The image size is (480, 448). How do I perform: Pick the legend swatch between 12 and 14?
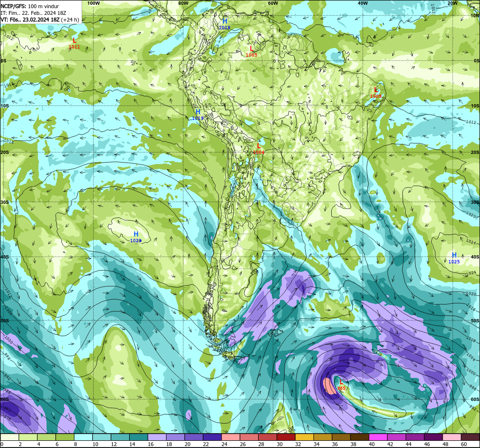pos(120,437)
